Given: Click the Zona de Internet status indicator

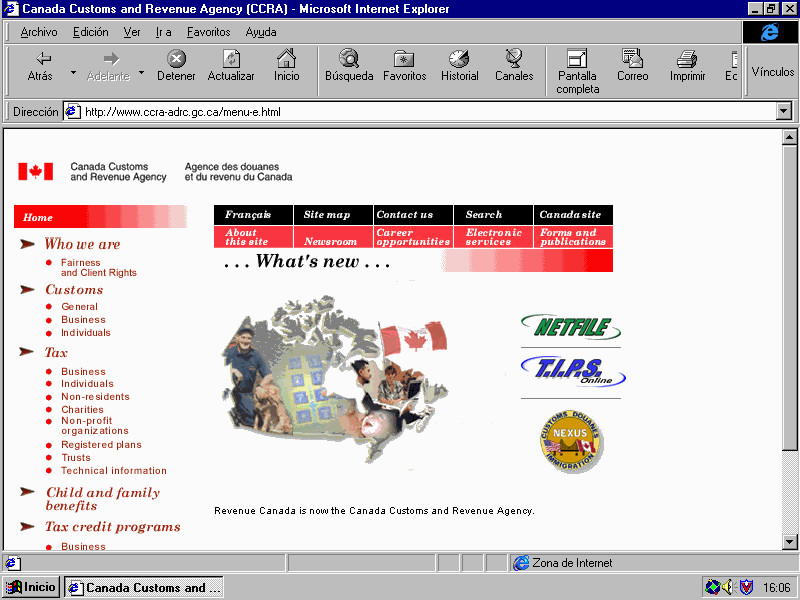Looking at the screenshot, I should 563,563.
